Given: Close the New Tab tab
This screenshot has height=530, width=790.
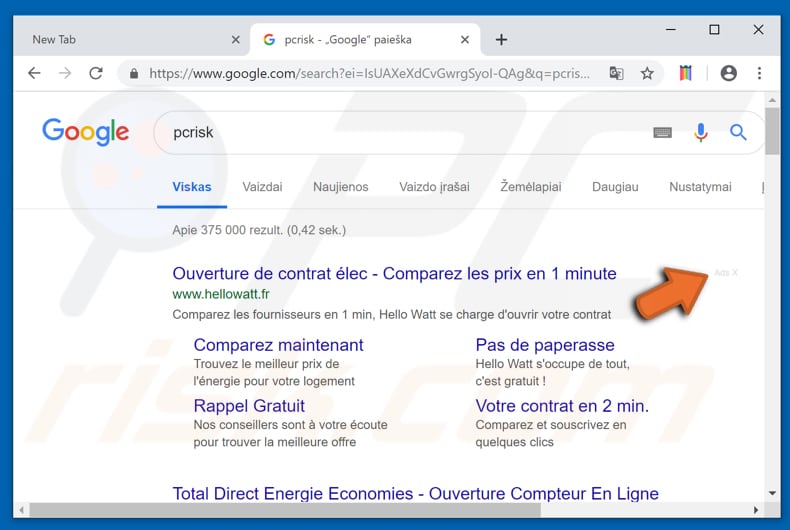Looking at the screenshot, I should 235,39.
